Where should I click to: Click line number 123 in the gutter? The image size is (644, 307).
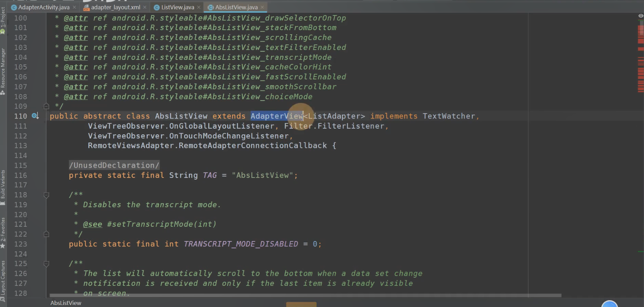(x=20, y=244)
